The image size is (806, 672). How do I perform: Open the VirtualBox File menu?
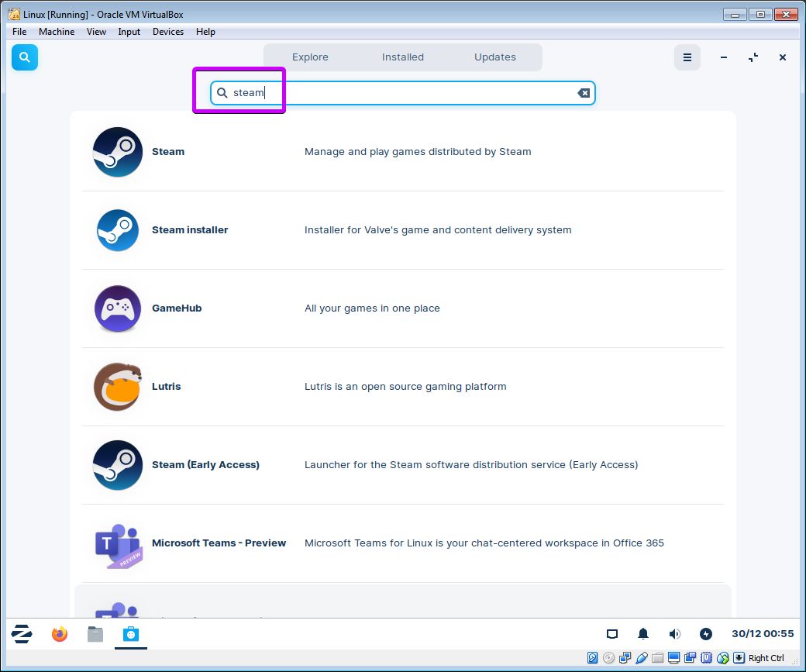coord(19,31)
